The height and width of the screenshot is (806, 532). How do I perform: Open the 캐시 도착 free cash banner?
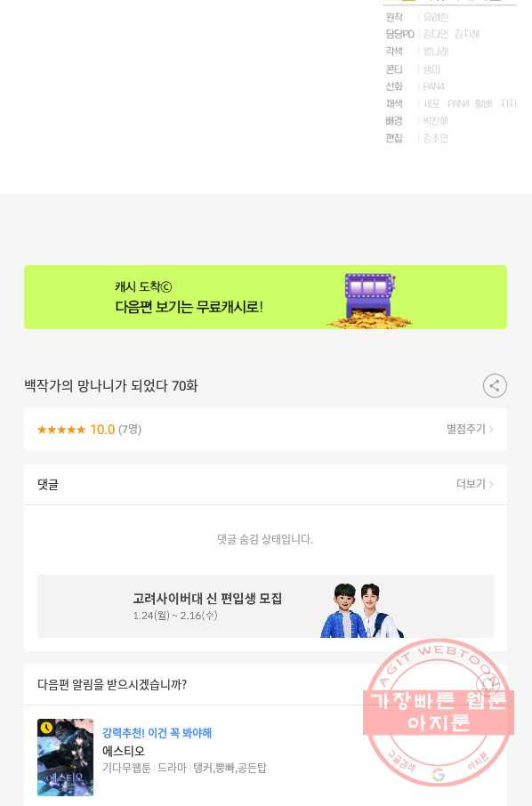265,297
